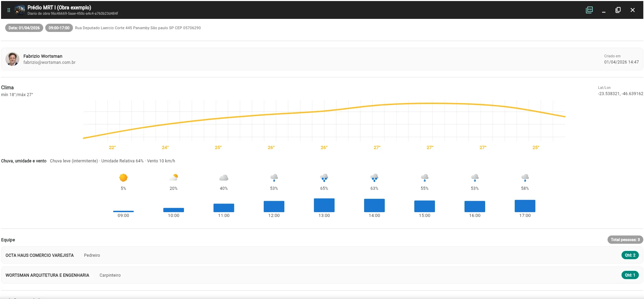Click the fabrizio@wortsman.com.br email

coord(50,62)
